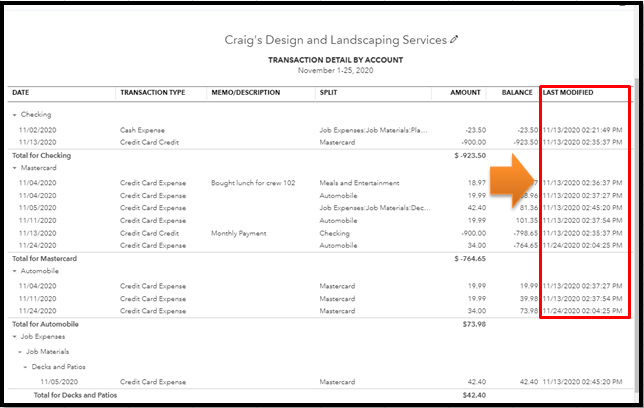
Task: Click the $ -764.65 Mastercard total
Action: point(470,258)
